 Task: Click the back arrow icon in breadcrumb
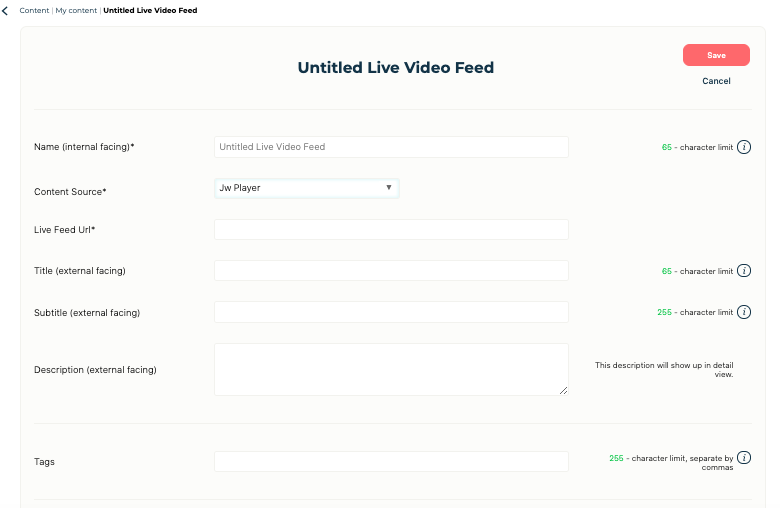[5, 10]
